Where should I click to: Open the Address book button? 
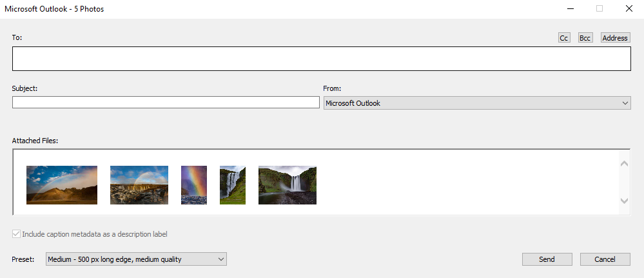(615, 38)
